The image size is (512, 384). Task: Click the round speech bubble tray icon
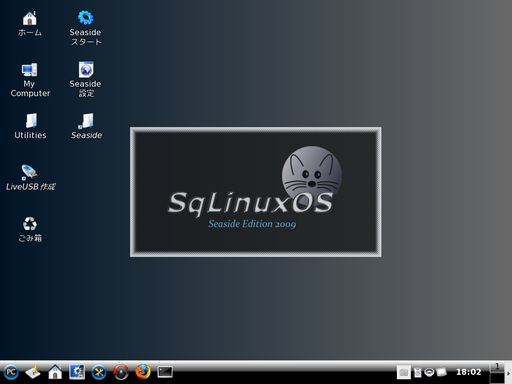[429, 372]
